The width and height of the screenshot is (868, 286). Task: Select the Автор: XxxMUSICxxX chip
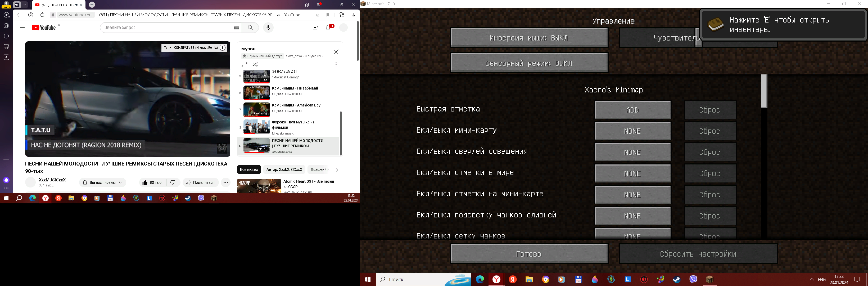point(284,170)
